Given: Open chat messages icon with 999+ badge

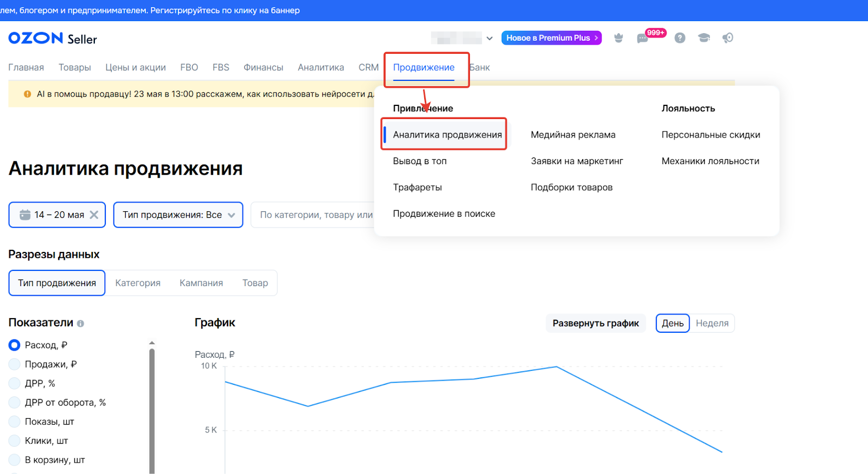Looking at the screenshot, I should (x=643, y=39).
